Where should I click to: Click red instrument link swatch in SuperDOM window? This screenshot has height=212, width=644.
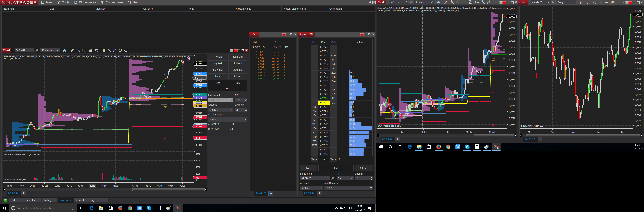362,35
